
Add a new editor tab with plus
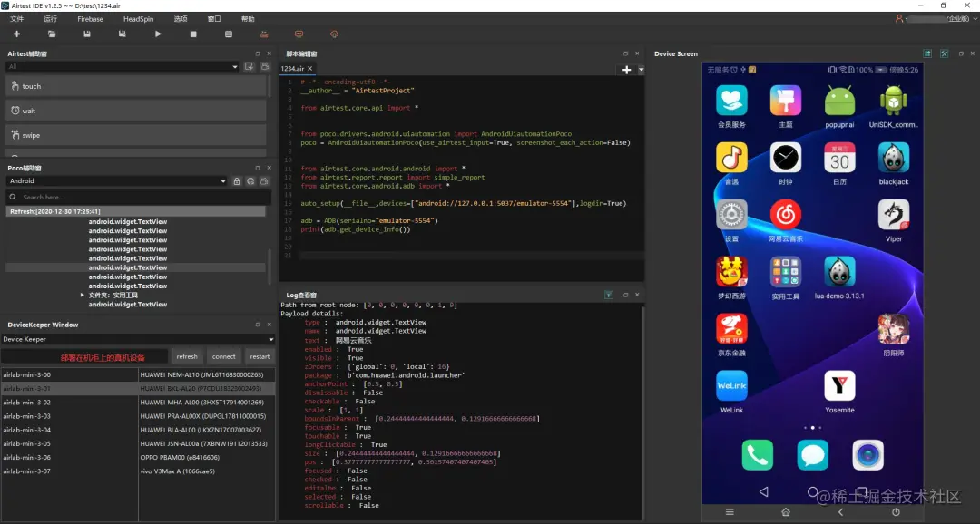pos(626,70)
